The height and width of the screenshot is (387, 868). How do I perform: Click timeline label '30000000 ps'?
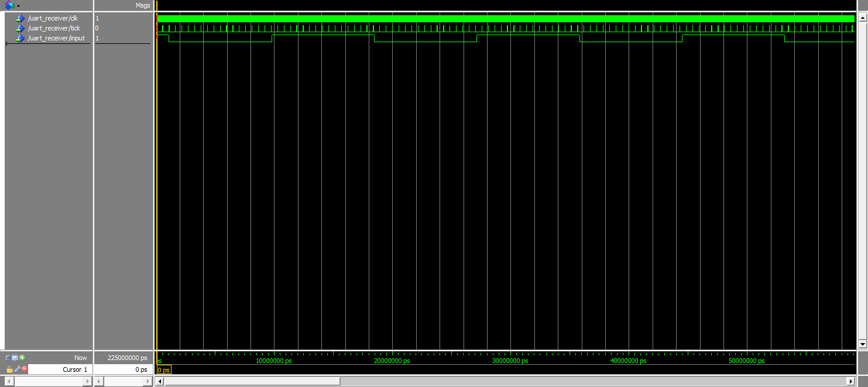point(510,361)
